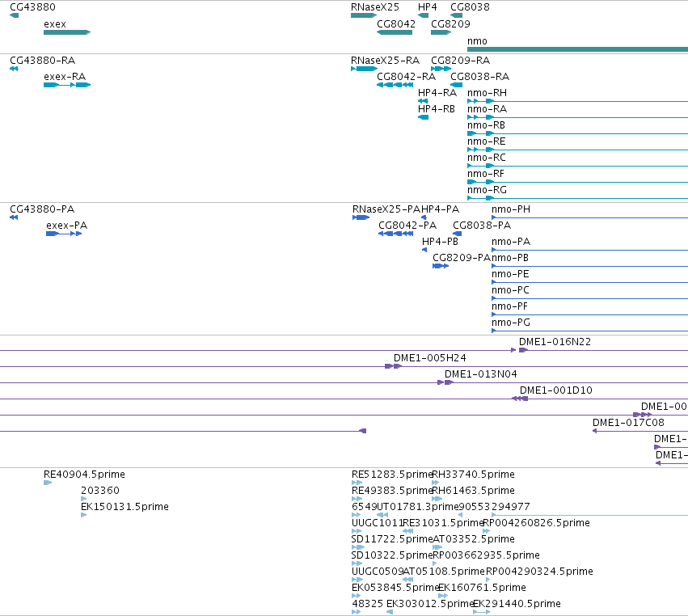The image size is (688, 616).
Task: Click the CG8038 gene label
Action: click(470, 7)
